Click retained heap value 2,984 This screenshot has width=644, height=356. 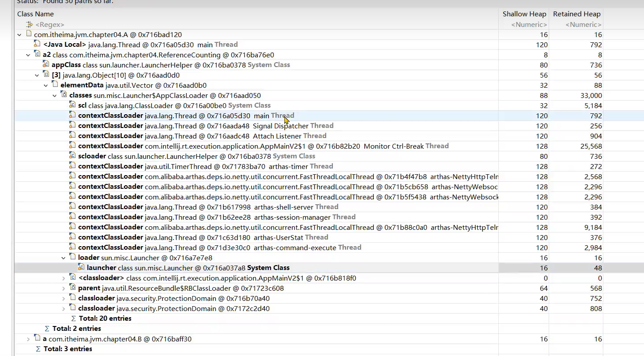(x=593, y=248)
